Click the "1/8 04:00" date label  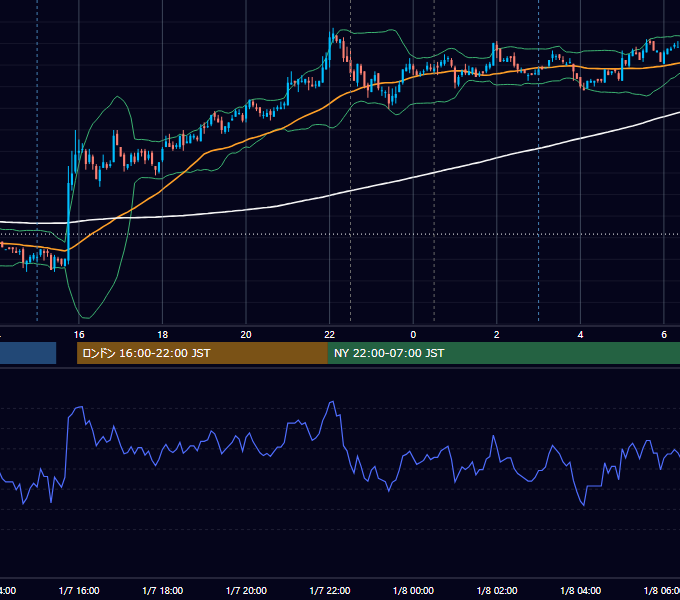point(581,590)
